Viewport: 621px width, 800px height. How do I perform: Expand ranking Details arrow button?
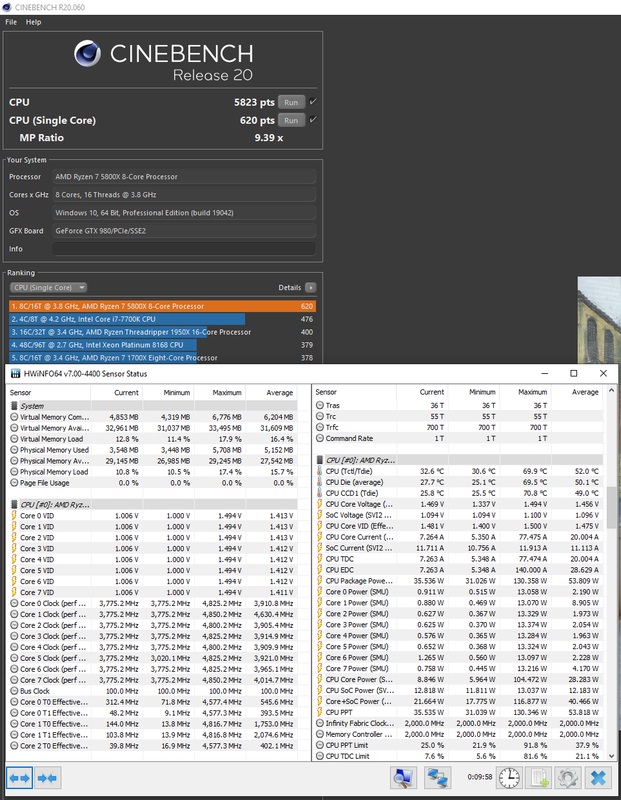(310, 287)
